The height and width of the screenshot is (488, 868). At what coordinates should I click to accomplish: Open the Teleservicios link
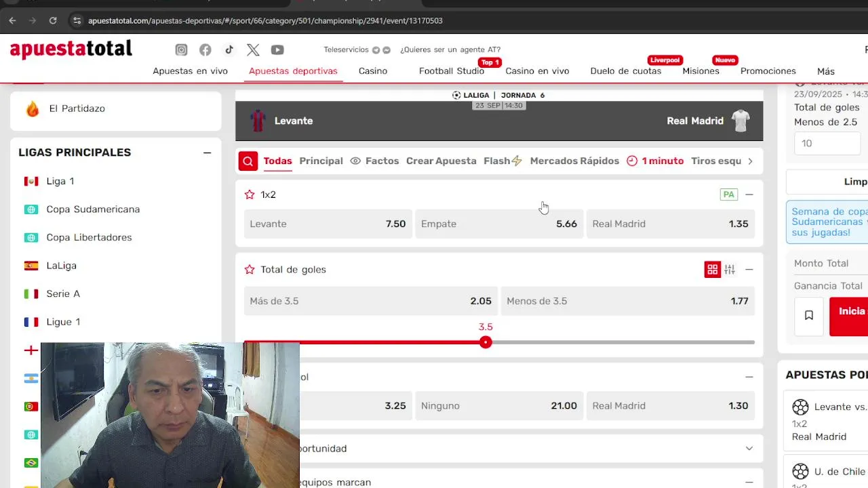(x=346, y=49)
